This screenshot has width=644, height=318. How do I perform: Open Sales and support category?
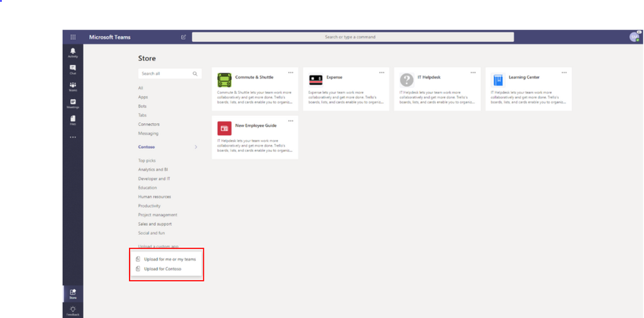155,224
